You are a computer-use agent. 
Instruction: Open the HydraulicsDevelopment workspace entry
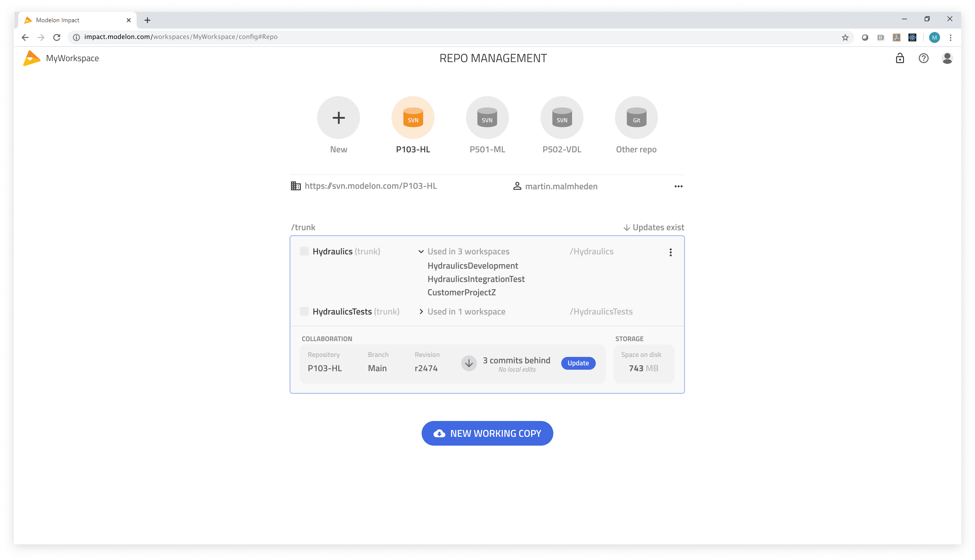472,266
